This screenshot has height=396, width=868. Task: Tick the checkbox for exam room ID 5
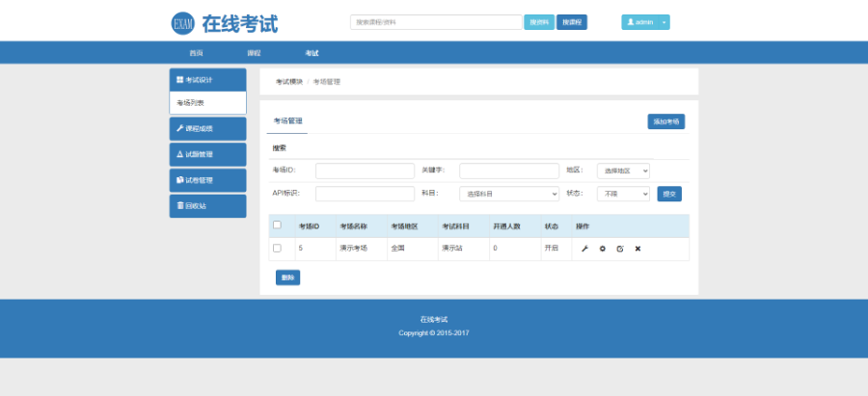click(x=278, y=249)
